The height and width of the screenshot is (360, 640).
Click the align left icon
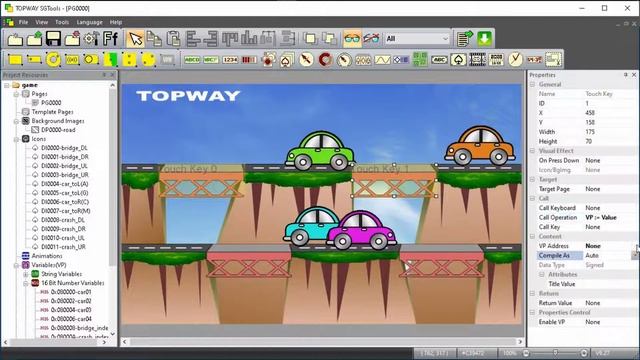[x=193, y=39]
